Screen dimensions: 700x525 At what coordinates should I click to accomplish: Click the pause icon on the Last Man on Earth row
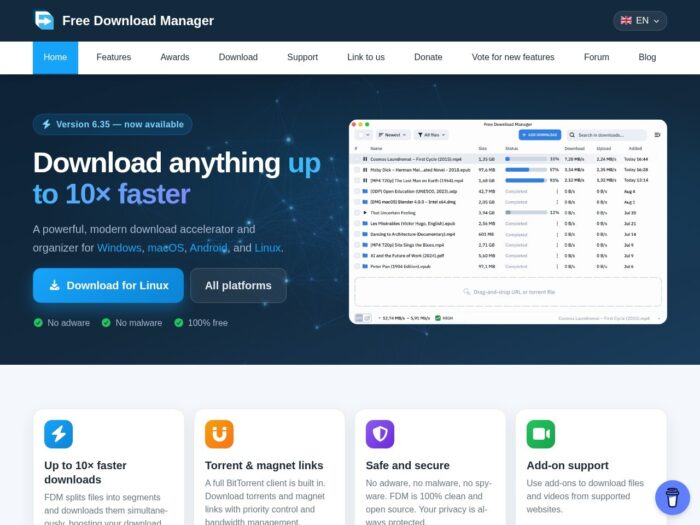click(x=365, y=180)
